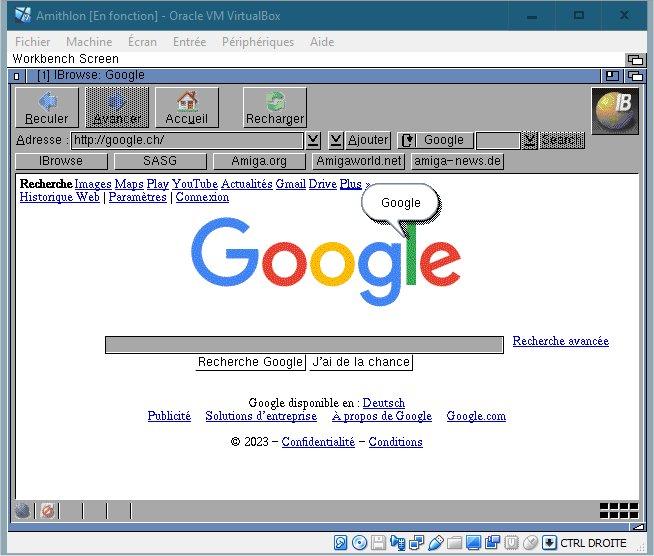Open the Confidentialité link

pyautogui.click(x=318, y=442)
